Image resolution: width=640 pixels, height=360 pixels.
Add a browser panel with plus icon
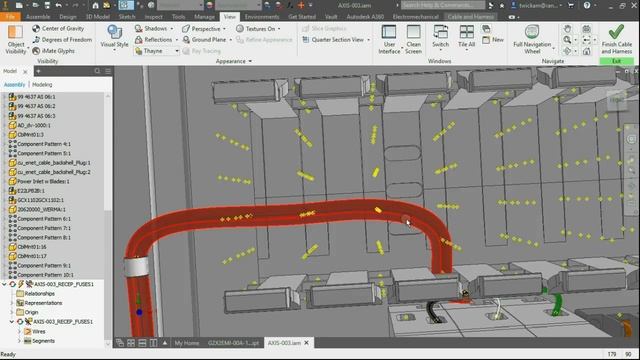[x=38, y=71]
